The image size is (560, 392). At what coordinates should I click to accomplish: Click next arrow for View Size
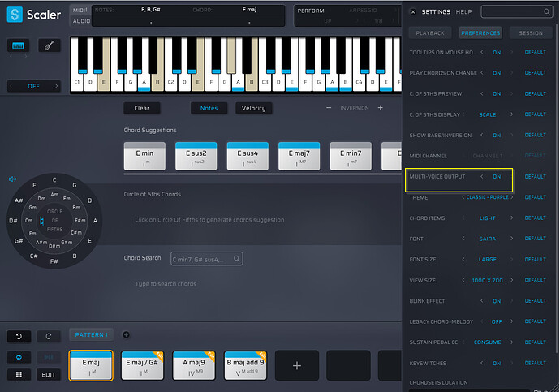click(512, 280)
